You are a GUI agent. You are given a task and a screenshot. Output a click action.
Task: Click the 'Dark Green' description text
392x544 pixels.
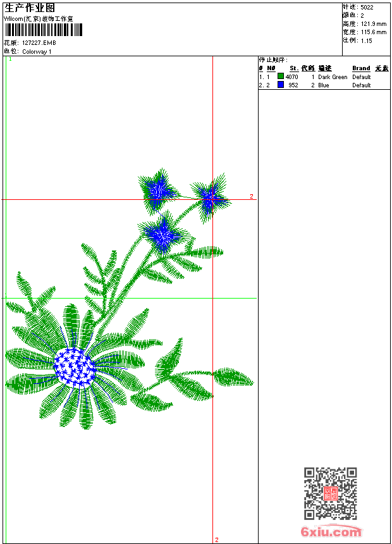(x=333, y=77)
